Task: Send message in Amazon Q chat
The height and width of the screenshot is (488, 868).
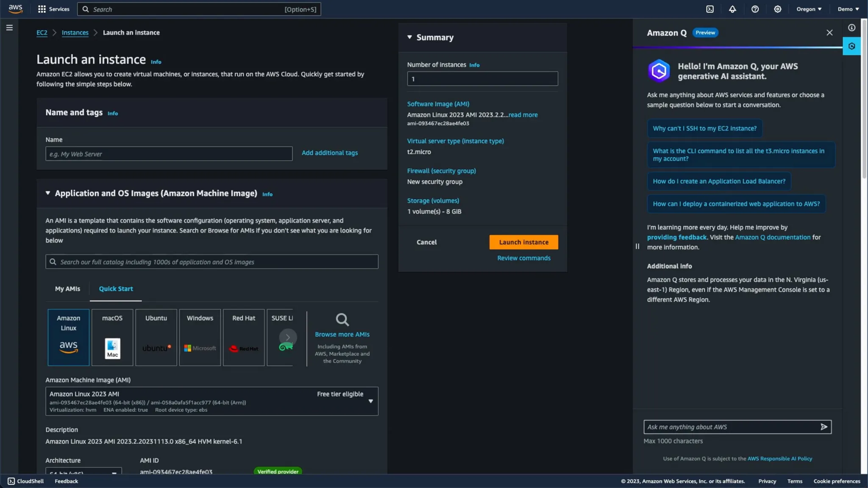Action: pyautogui.click(x=823, y=427)
